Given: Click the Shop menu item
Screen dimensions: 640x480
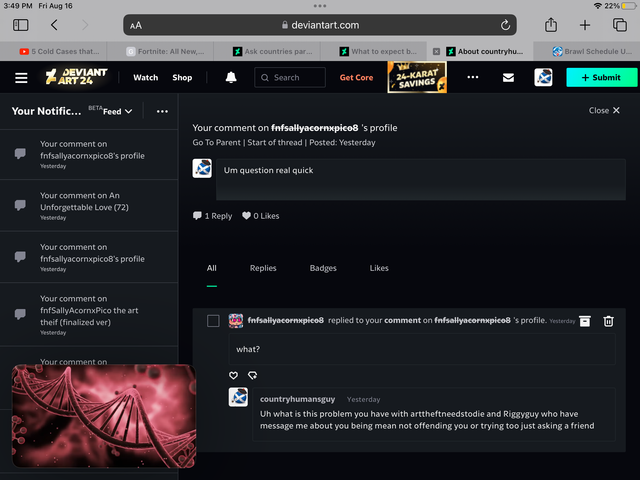Looking at the screenshot, I should (x=182, y=78).
